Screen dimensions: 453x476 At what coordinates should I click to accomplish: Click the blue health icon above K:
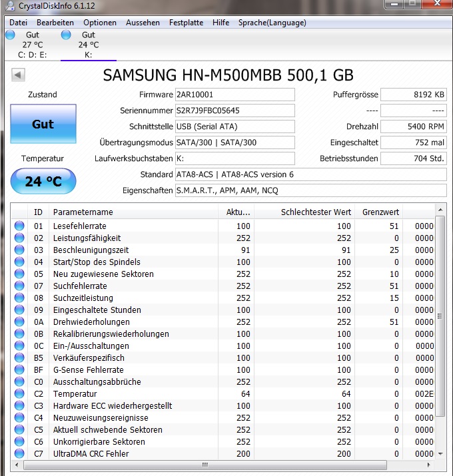(x=66, y=35)
